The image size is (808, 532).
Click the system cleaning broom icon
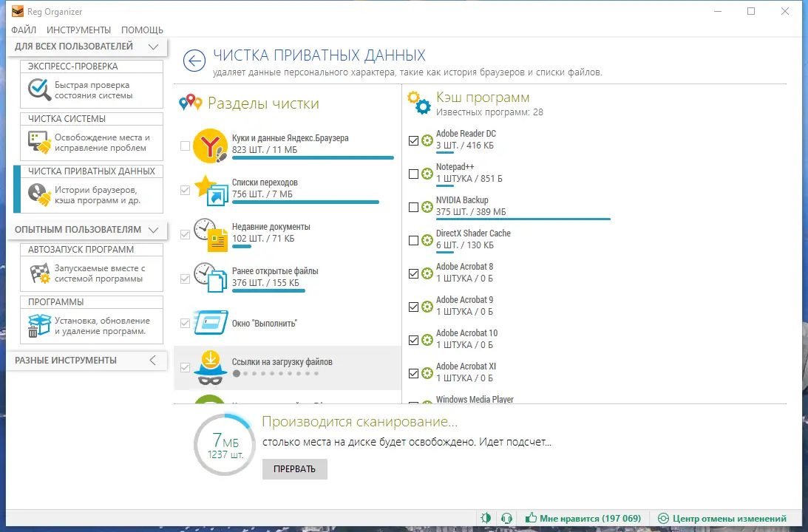point(40,143)
